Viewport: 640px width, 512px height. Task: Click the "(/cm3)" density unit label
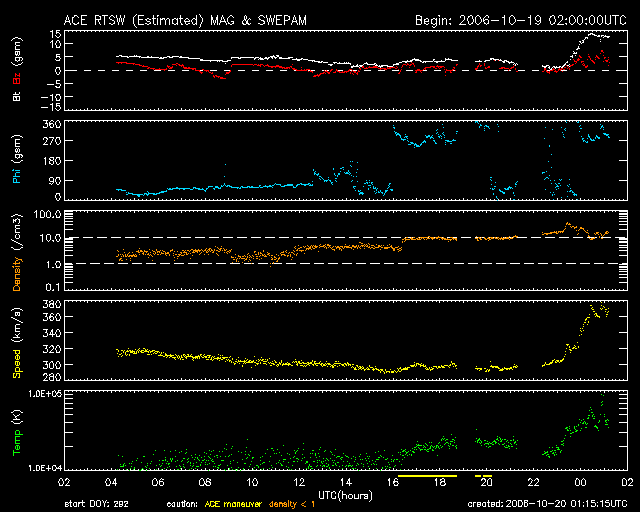(x=17, y=232)
